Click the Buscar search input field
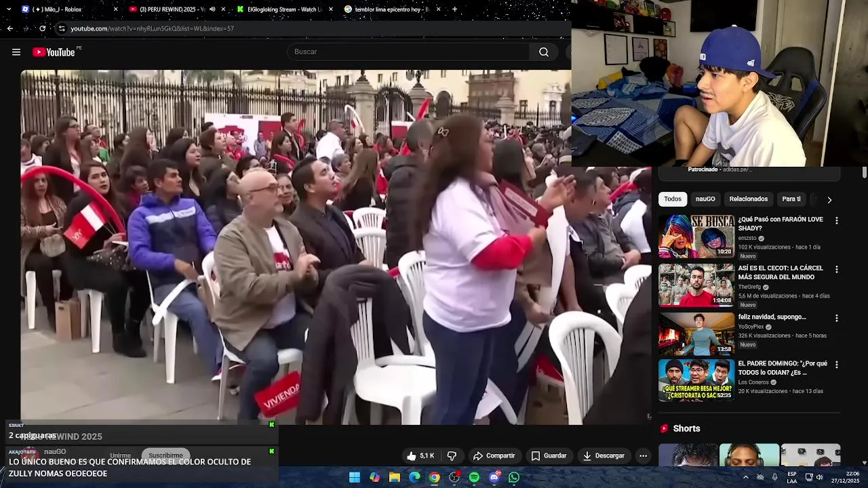This screenshot has width=868, height=488. pyautogui.click(x=409, y=52)
